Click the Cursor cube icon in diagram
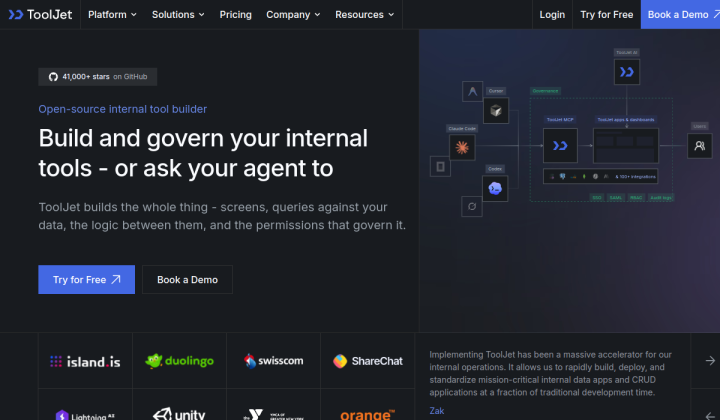This screenshot has height=420, width=720. [496, 111]
